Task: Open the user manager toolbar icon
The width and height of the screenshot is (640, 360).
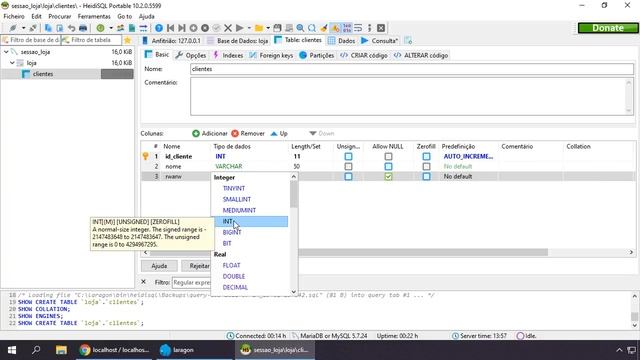Action: click(120, 28)
